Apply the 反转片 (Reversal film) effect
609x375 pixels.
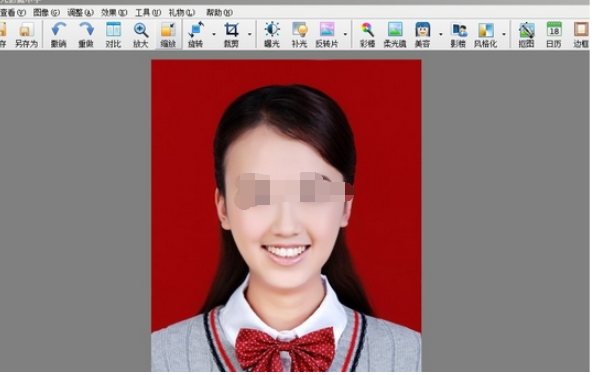[x=327, y=35]
